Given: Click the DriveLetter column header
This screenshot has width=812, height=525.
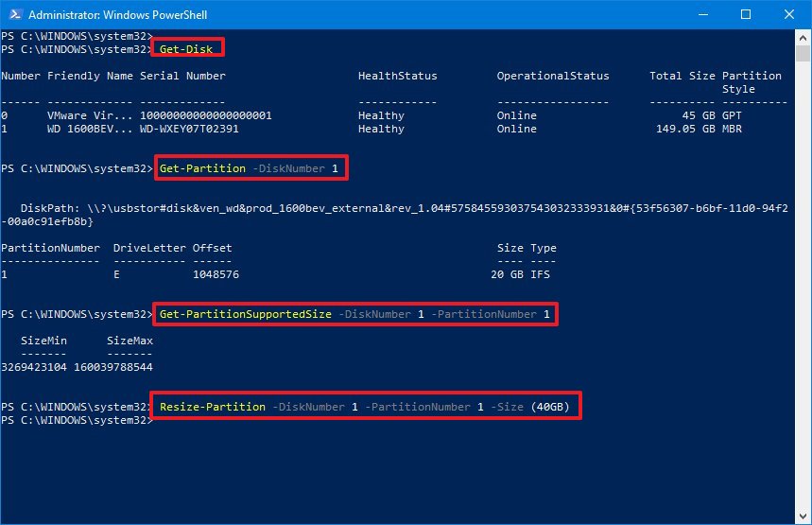Looking at the screenshot, I should 149,248.
